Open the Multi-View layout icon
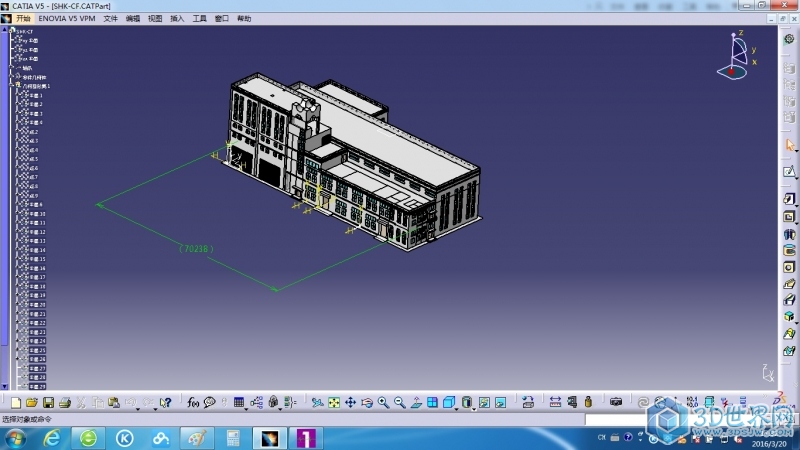The image size is (800, 450). 432,403
